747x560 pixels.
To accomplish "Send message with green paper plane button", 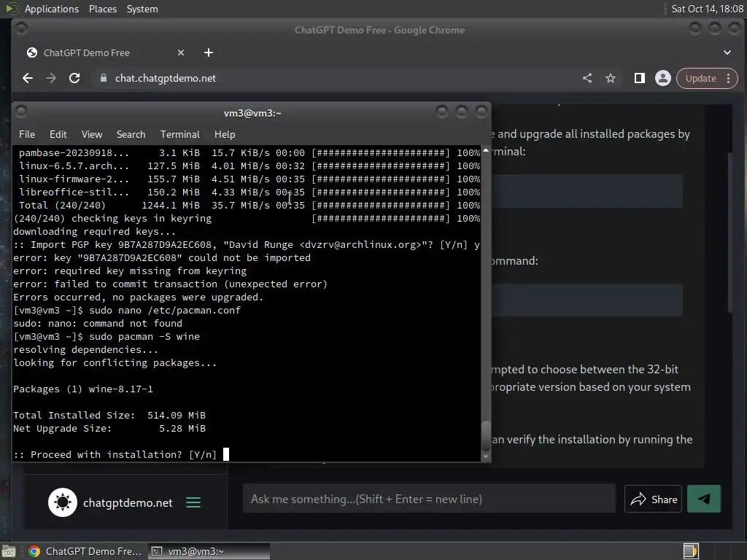I will pos(704,499).
